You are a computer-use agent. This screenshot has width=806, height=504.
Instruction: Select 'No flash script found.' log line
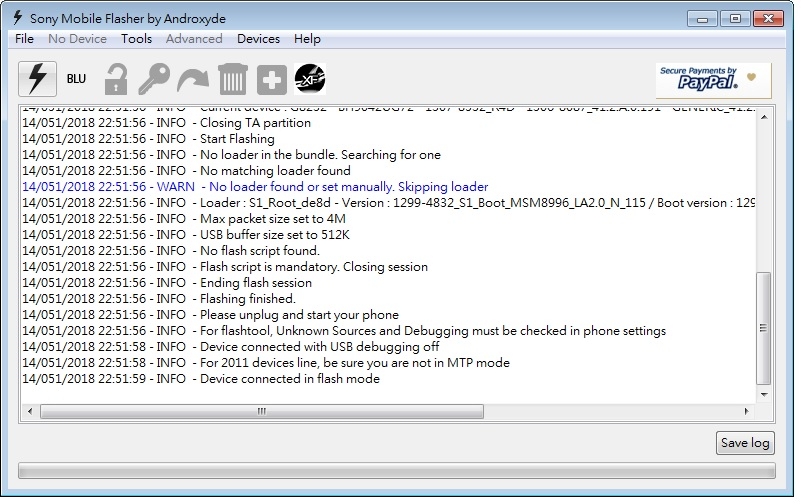(171, 251)
